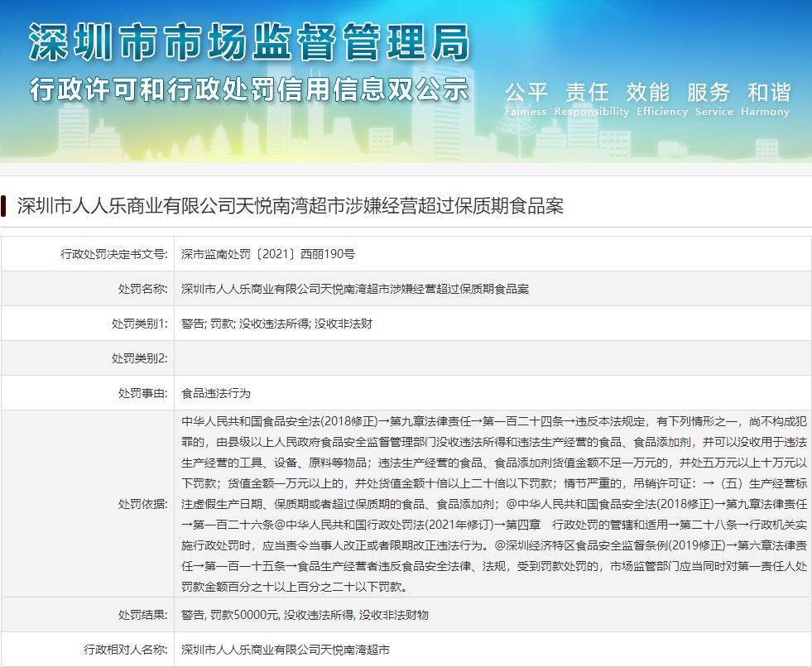The height and width of the screenshot is (667, 812).
Task: Click the label 处罚类别2:
Action: click(x=139, y=357)
